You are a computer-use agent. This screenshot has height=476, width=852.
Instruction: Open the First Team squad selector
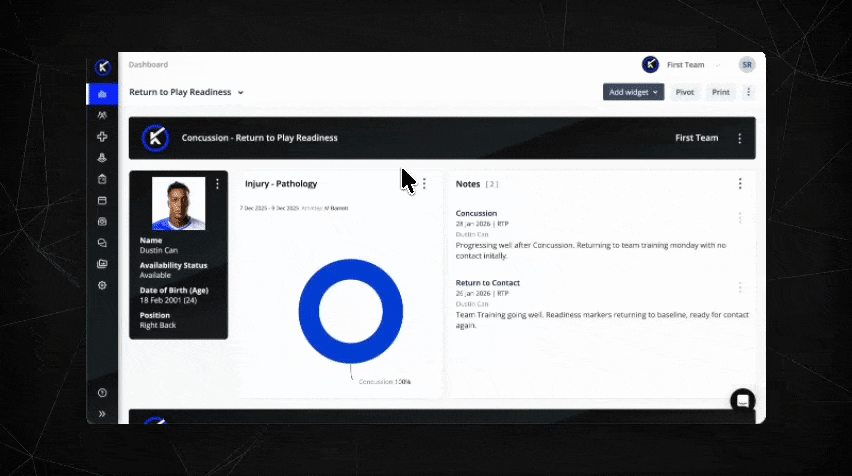point(691,65)
